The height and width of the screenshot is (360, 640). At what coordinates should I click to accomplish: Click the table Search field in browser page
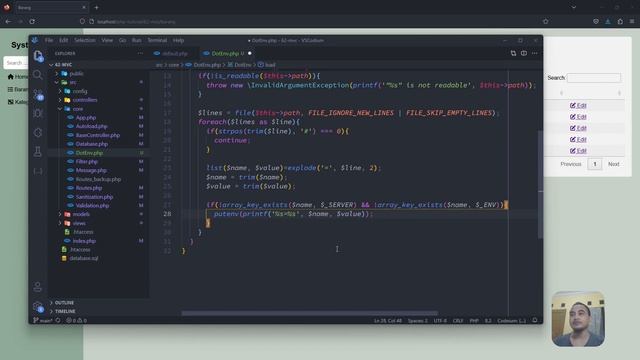[594, 78]
